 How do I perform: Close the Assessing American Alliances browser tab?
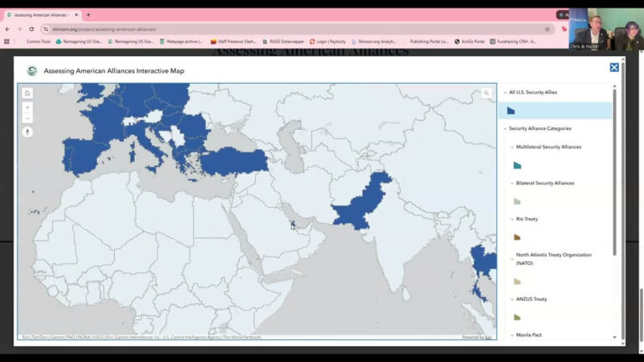[x=76, y=15]
